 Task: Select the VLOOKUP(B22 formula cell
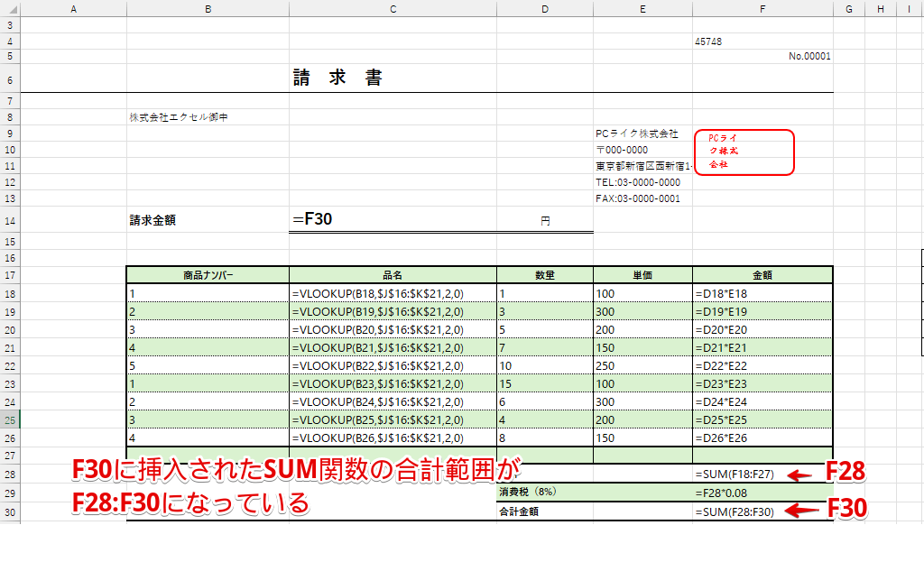[x=393, y=366]
